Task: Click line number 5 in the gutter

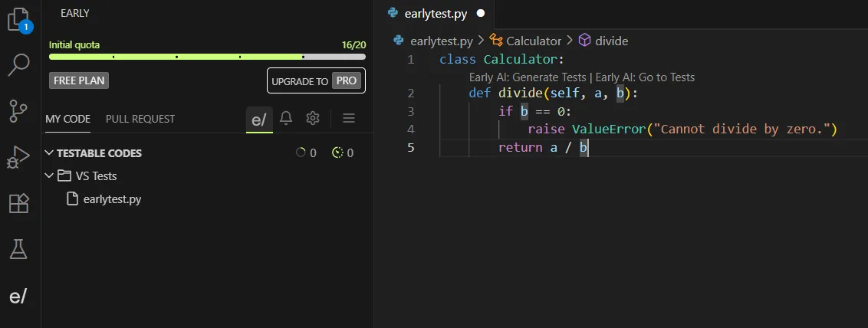Action: point(410,148)
